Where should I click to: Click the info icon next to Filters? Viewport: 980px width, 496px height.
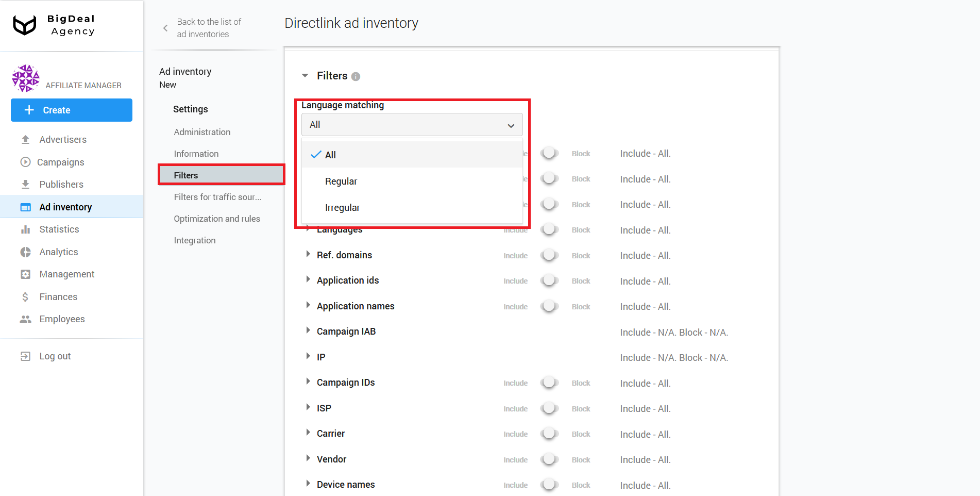tap(356, 76)
